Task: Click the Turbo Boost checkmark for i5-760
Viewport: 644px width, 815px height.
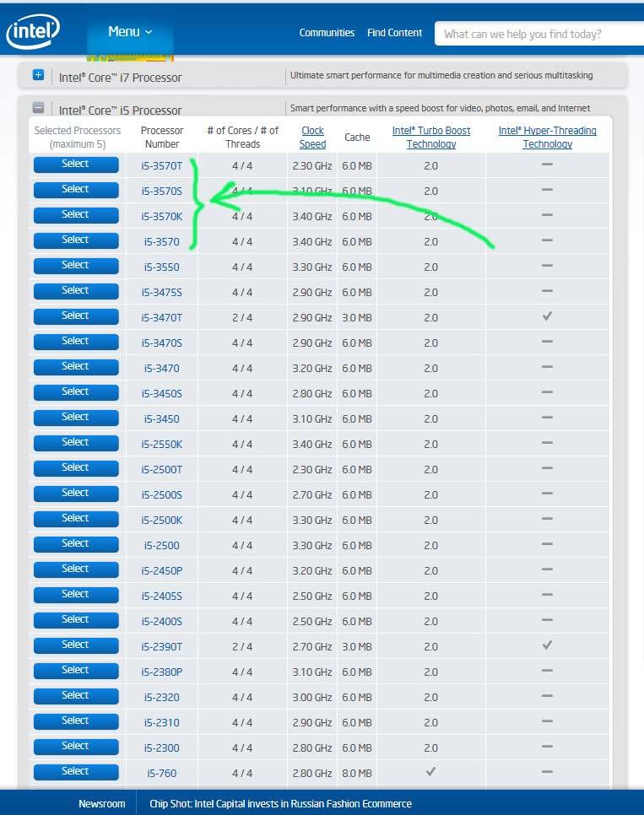Action: (430, 772)
